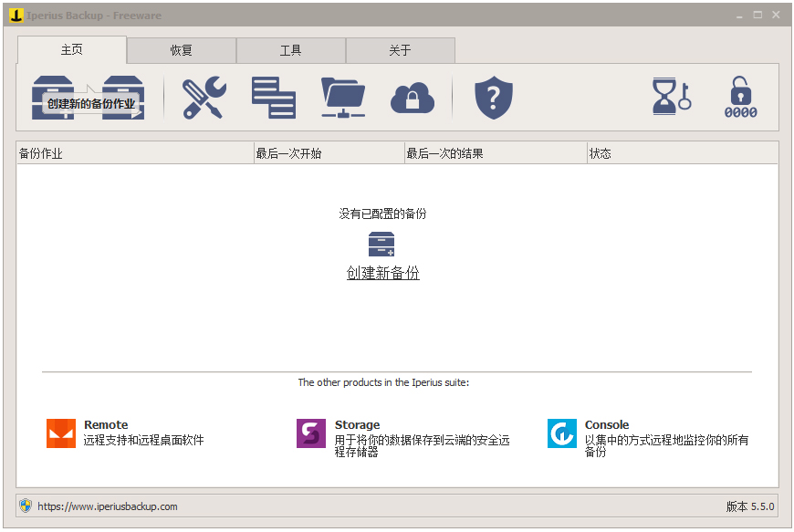Close the Iperius Backup window
The width and height of the screenshot is (794, 532).
[776, 15]
